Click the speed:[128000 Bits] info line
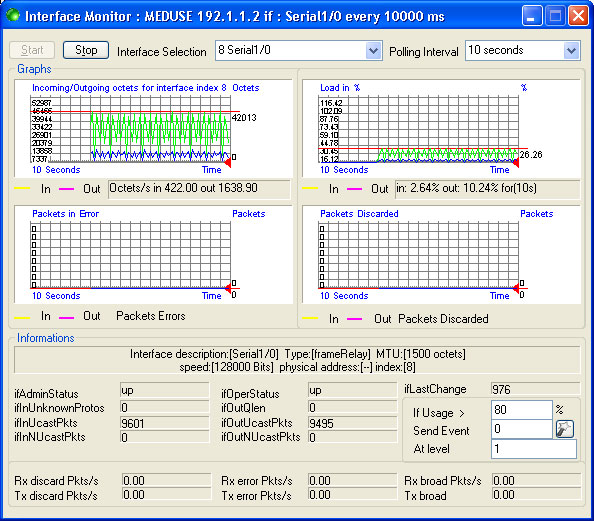The width and height of the screenshot is (594, 521). [x=297, y=367]
